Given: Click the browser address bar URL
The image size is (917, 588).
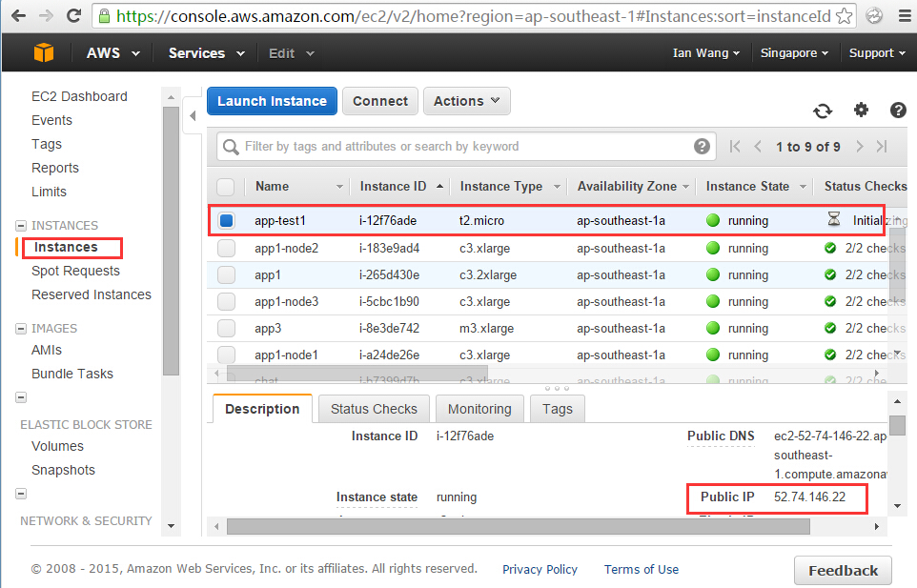Looking at the screenshot, I should (x=473, y=16).
